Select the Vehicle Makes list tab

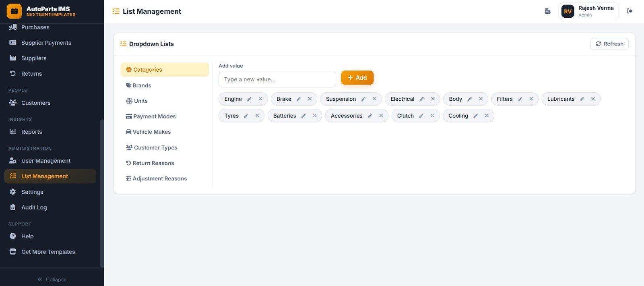pos(165,132)
